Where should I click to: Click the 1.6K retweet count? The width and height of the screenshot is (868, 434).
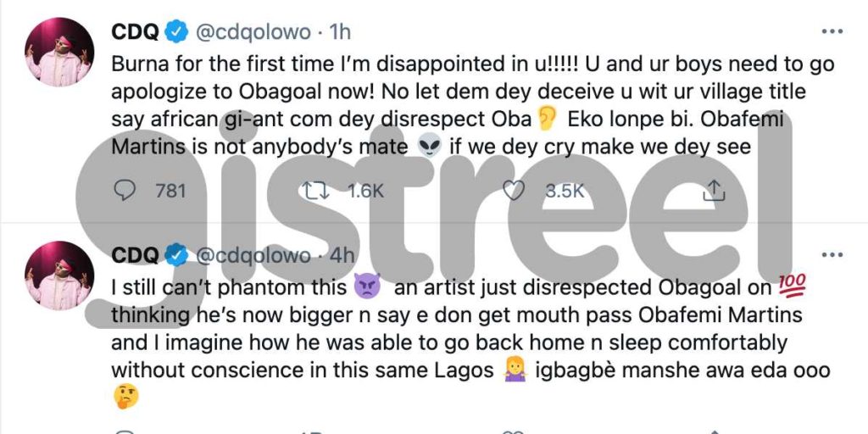click(x=365, y=191)
